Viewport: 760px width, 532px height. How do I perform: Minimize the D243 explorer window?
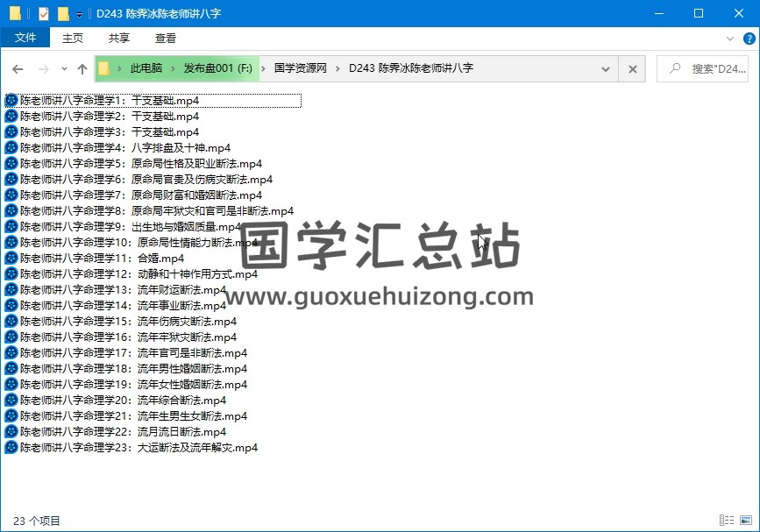coord(659,13)
